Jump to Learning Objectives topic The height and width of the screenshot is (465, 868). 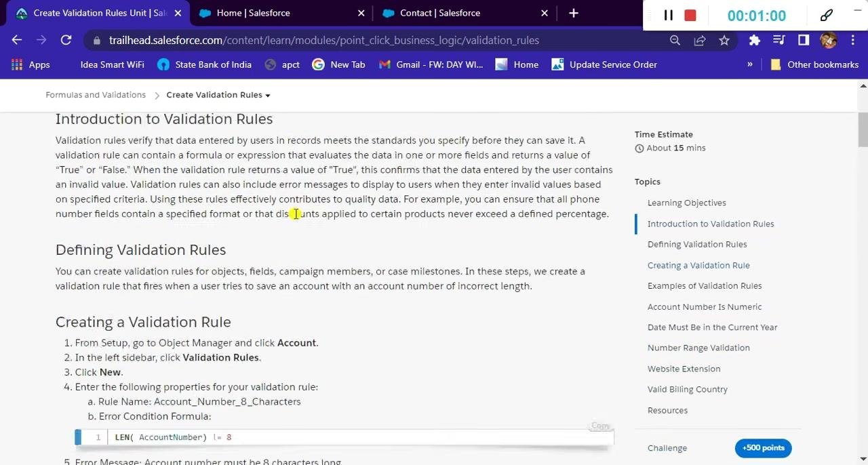coord(686,203)
